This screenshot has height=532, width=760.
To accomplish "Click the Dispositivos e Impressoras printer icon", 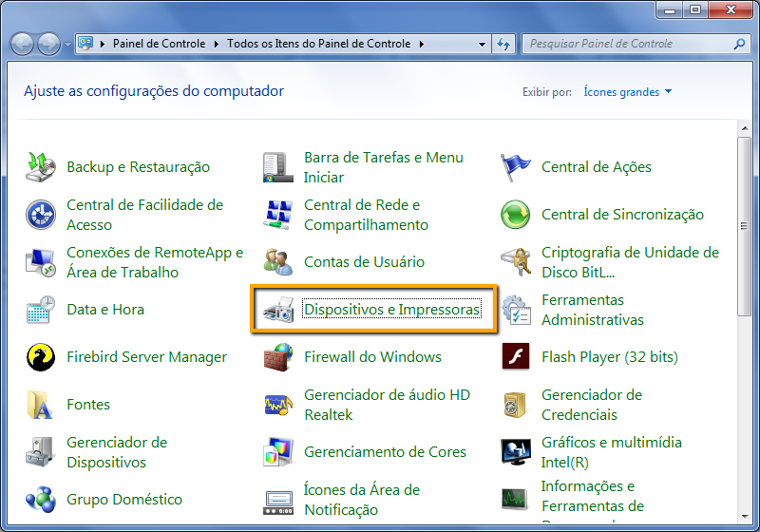I will tap(277, 310).
